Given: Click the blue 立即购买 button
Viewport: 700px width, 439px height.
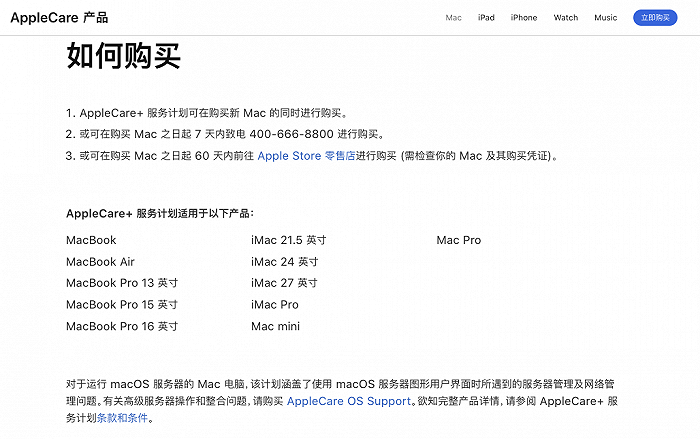Looking at the screenshot, I should pos(655,18).
